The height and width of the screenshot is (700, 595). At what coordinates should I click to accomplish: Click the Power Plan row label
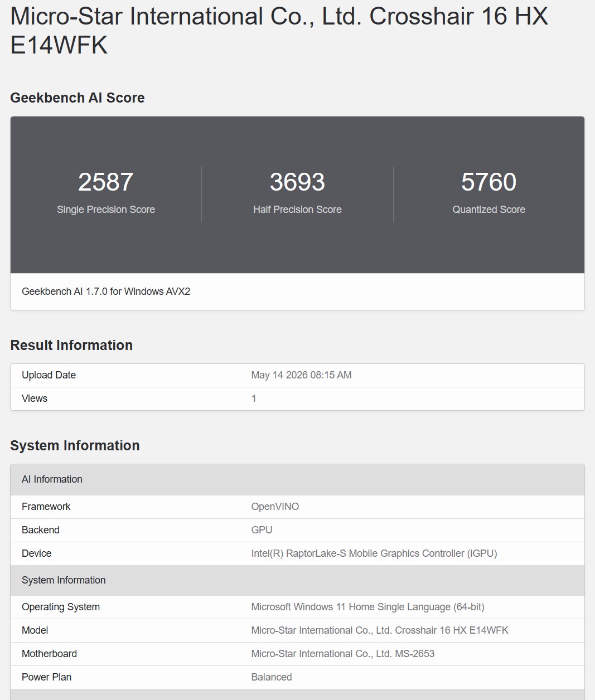[x=46, y=677]
